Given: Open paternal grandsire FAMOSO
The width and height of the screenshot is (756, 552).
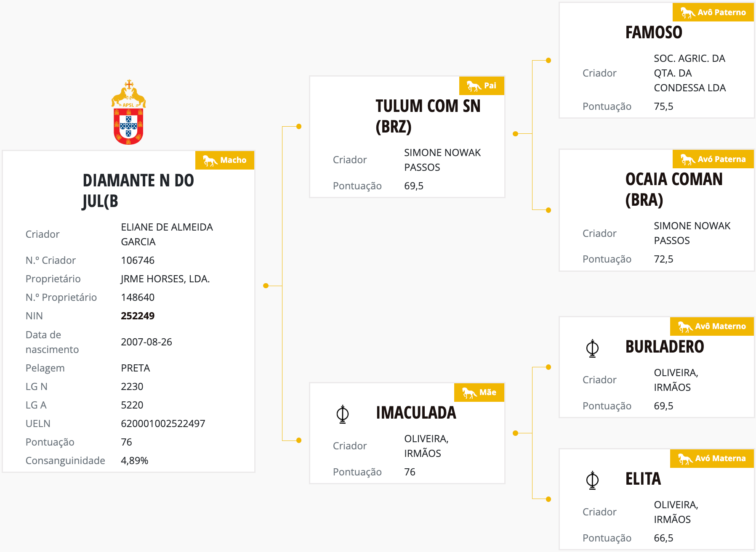Looking at the screenshot, I should point(654,32).
